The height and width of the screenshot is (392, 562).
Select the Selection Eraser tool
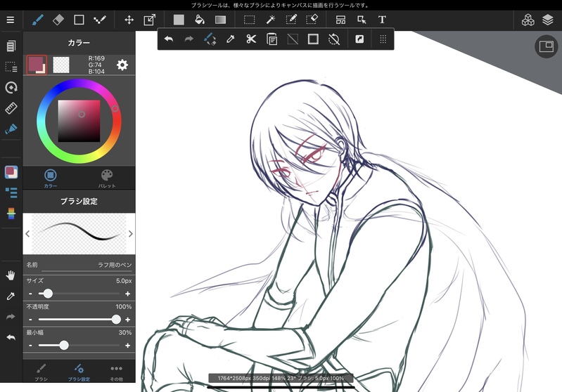coord(312,20)
